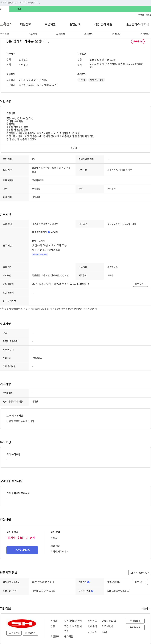Open 지도 보기 for 양주고용센터
The width and height of the screenshot is (151, 644).
(140, 582)
